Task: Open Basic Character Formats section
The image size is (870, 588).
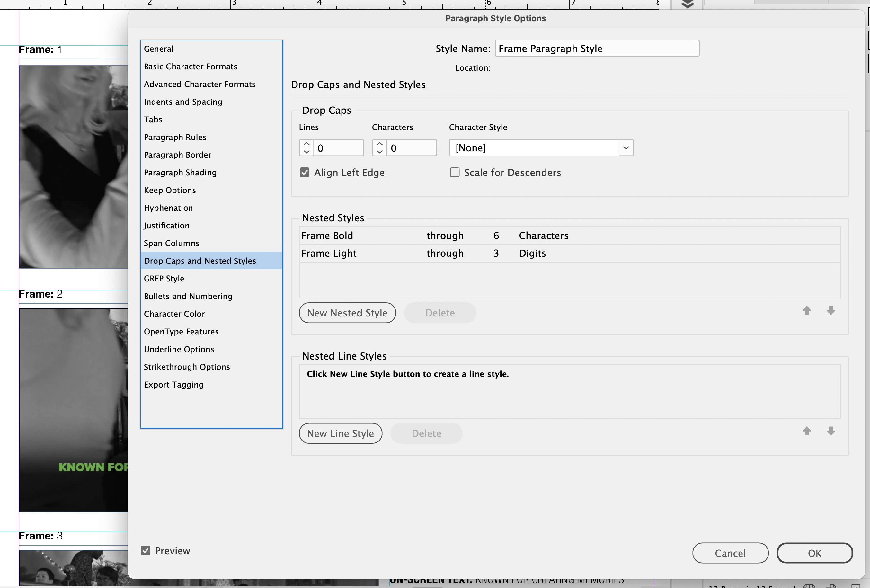Action: (190, 67)
